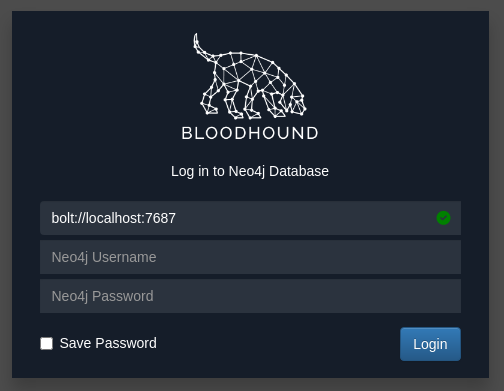504x391 pixels.
Task: Log in with the blue Login button
Action: coord(430,344)
